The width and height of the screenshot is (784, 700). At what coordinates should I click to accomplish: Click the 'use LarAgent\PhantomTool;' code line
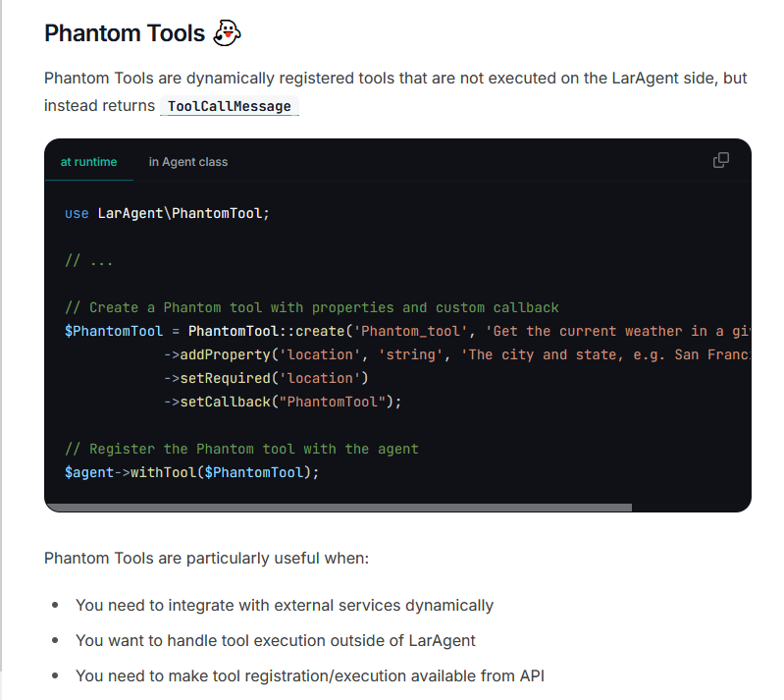(x=167, y=213)
